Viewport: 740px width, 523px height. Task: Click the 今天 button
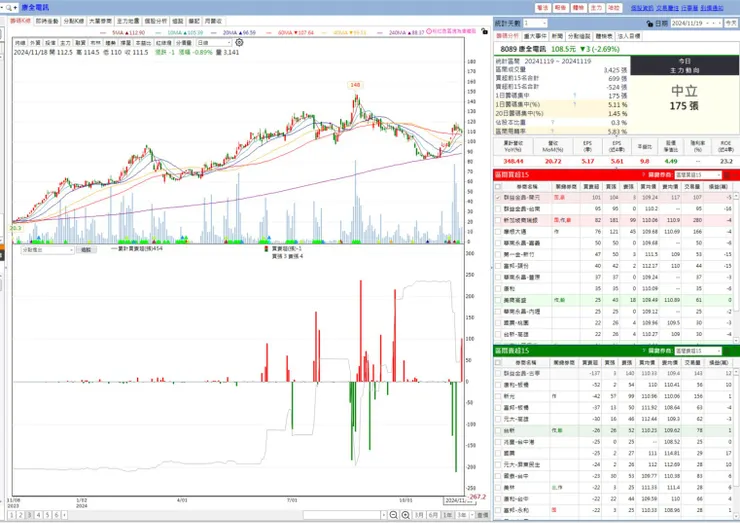tap(731, 23)
